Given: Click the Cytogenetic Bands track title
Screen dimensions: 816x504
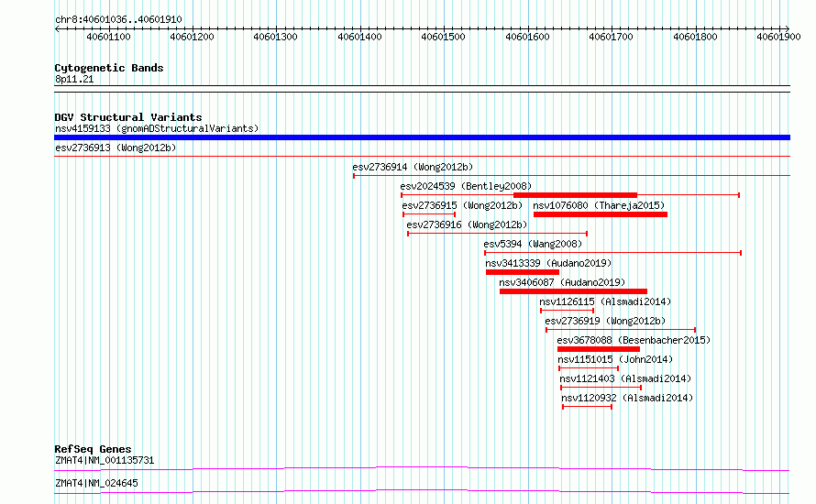Looking at the screenshot, I should point(109,68).
